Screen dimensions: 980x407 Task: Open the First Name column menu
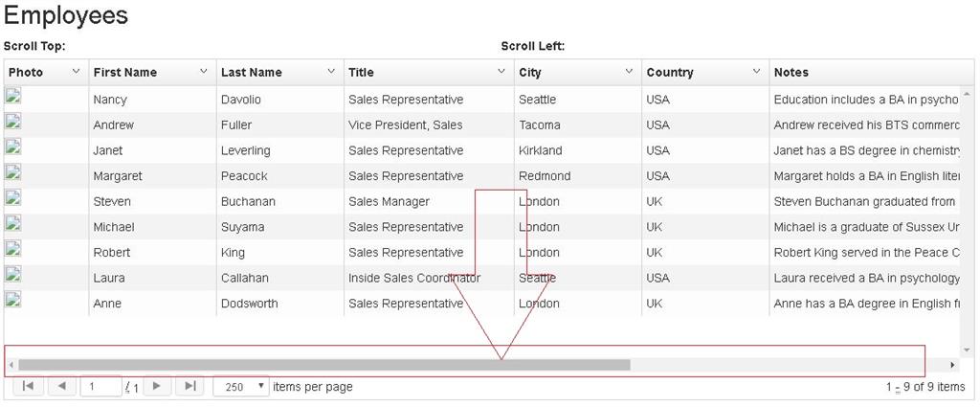(x=204, y=71)
